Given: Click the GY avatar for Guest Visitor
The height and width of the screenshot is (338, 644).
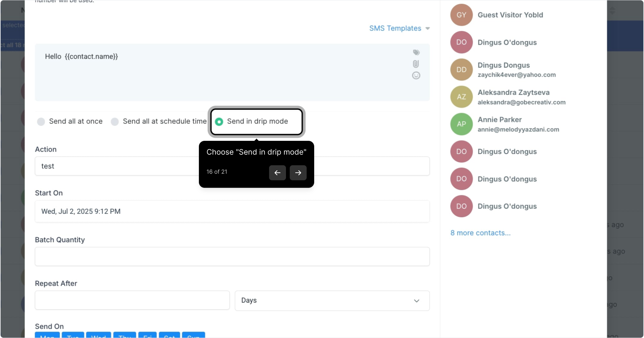Looking at the screenshot, I should [x=461, y=15].
